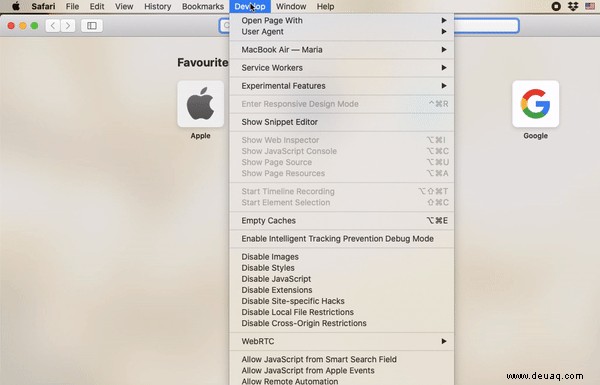Open the Google favourite tile
The image size is (600, 385).
535,104
